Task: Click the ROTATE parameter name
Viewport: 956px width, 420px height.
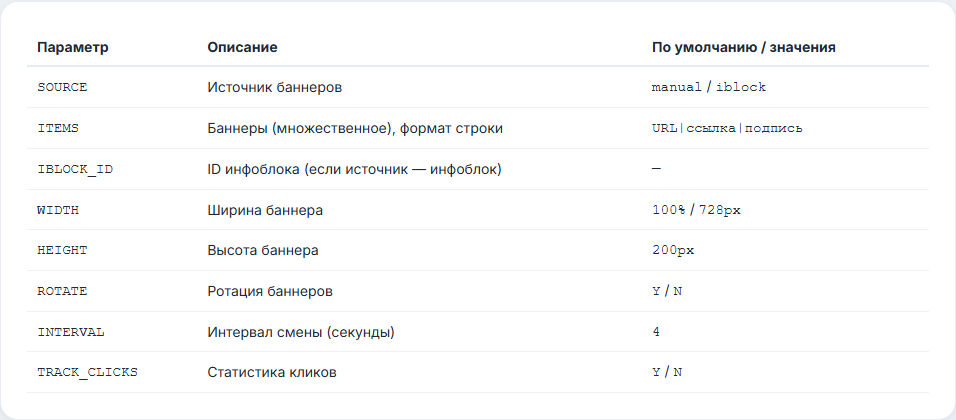Action: pyautogui.click(x=62, y=291)
